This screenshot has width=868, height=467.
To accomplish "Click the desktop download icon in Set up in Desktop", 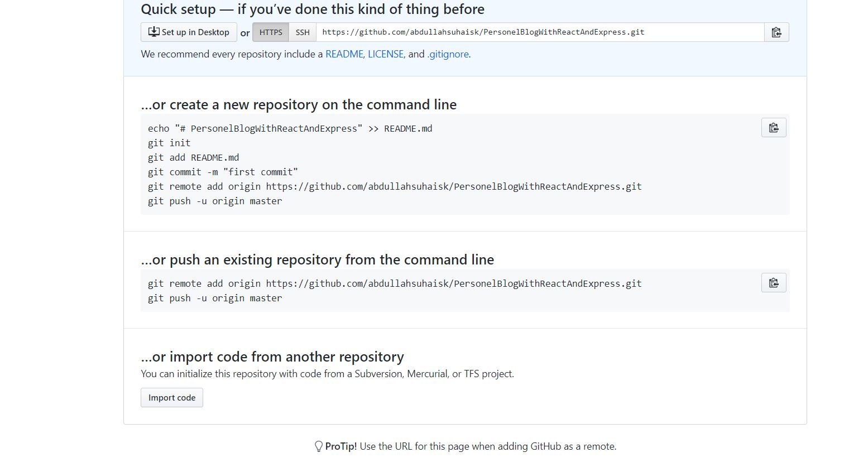I will coord(154,32).
